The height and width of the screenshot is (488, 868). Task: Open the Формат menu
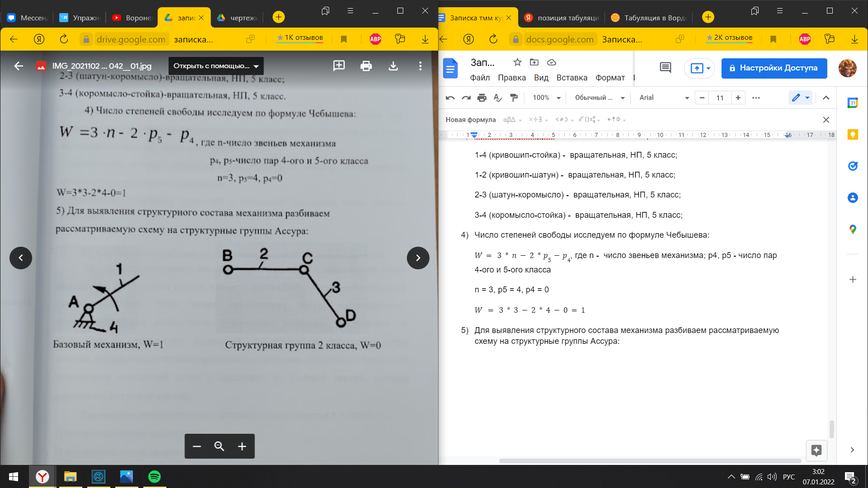coord(610,78)
